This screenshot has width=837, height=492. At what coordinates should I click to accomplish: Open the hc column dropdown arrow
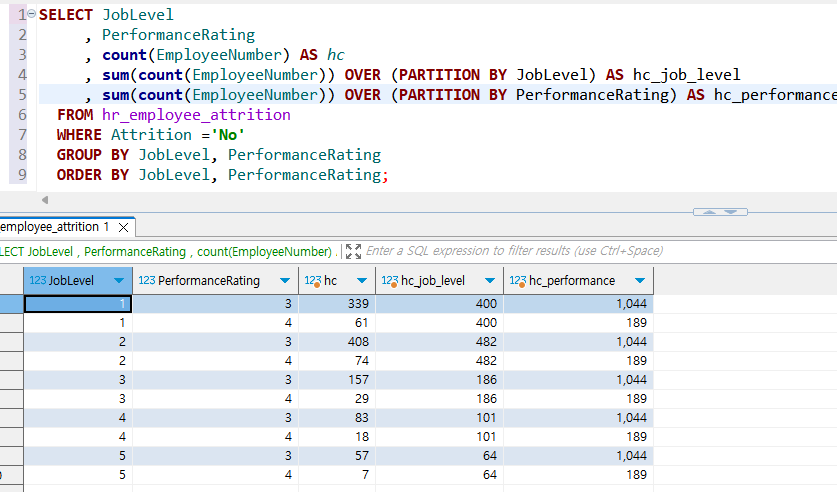tap(361, 281)
